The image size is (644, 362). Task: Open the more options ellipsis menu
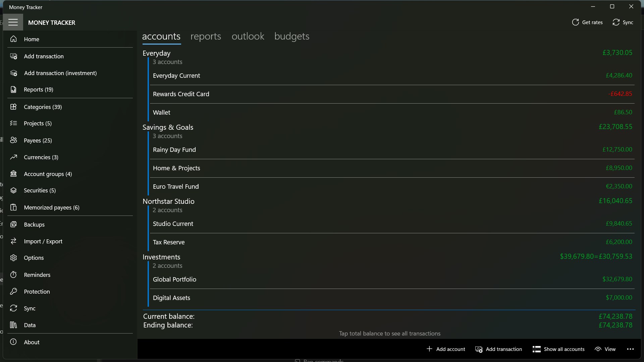click(630, 349)
